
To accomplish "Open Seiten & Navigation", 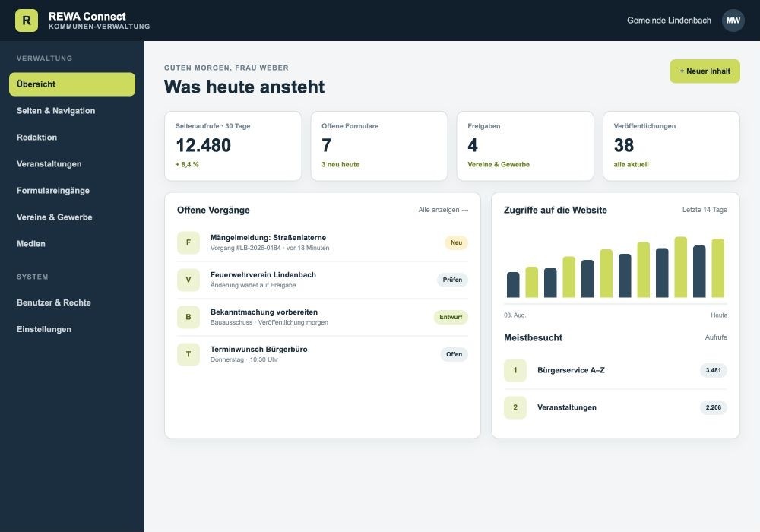I will click(72, 111).
